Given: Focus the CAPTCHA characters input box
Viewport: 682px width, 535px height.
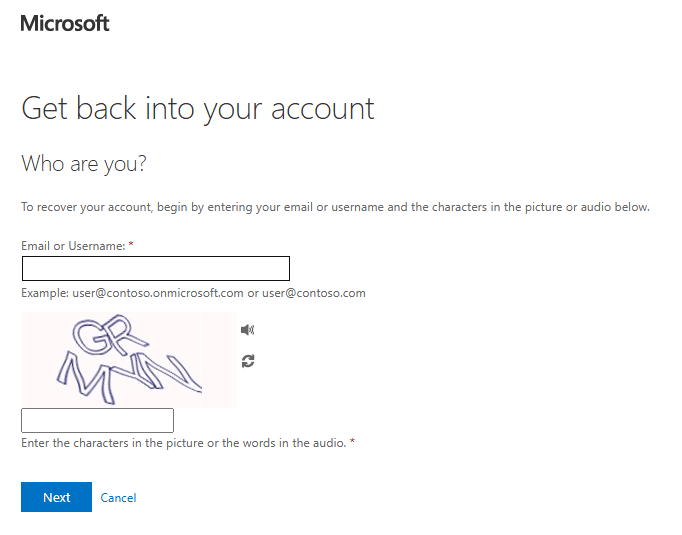Looking at the screenshot, I should tap(97, 420).
